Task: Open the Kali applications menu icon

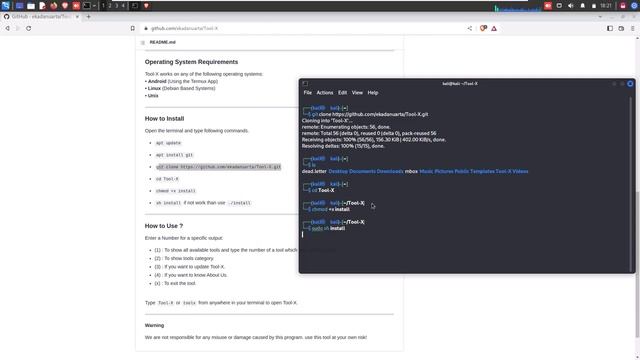Action: click(5, 6)
